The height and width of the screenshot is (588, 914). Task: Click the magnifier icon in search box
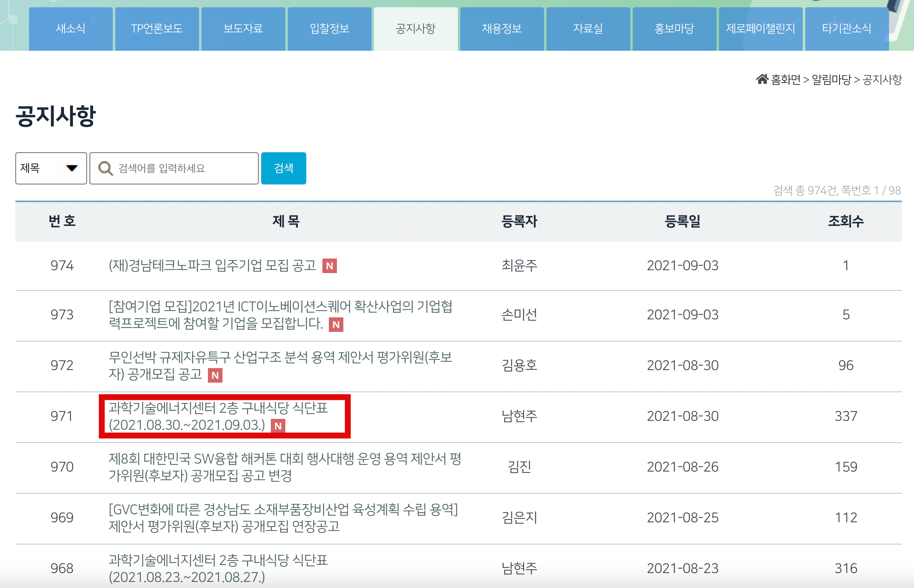point(106,168)
